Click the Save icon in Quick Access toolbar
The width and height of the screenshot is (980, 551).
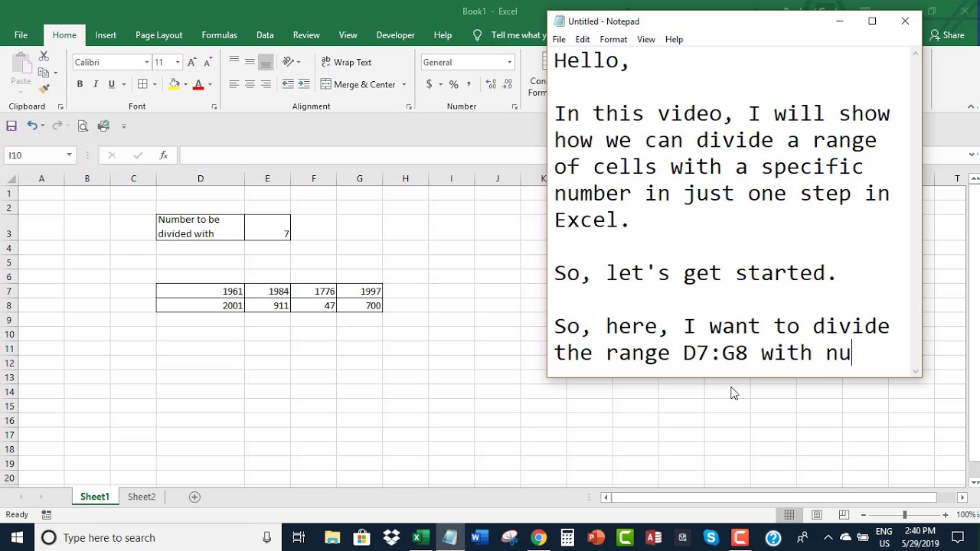(11, 126)
